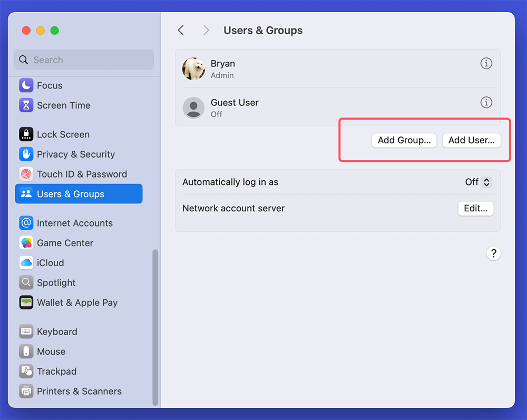
Task: Open the Automatically log in as selector
Action: pos(477,182)
